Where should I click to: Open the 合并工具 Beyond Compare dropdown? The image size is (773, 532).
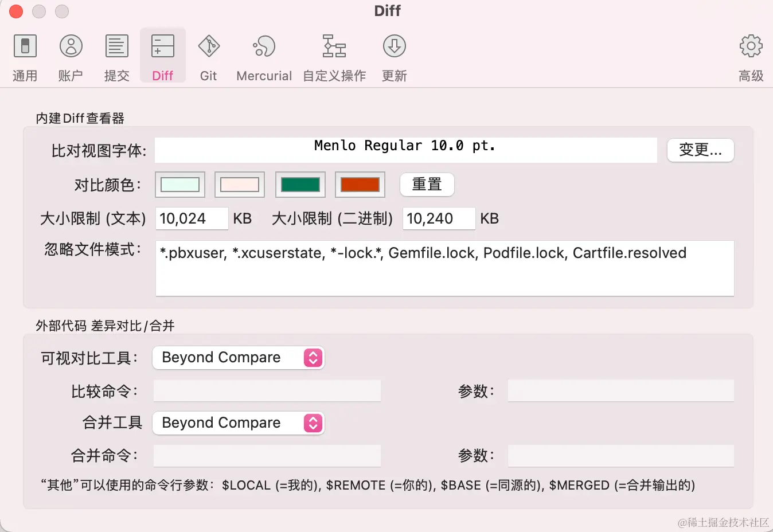tap(239, 423)
